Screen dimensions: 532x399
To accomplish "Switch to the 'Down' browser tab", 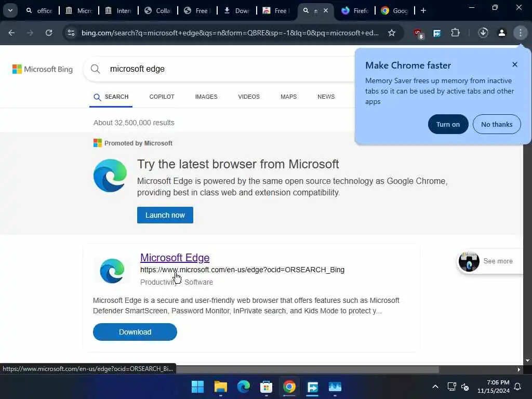I will pyautogui.click(x=237, y=10).
